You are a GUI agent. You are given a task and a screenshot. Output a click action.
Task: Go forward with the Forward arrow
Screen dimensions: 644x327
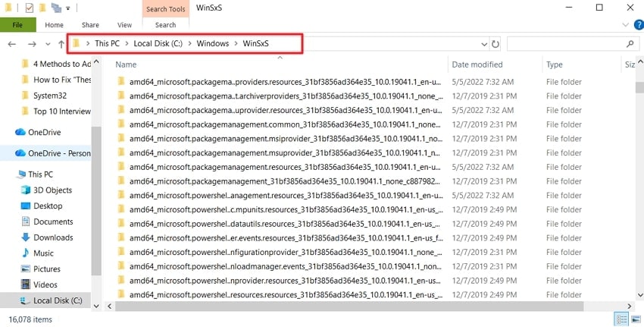coord(32,43)
